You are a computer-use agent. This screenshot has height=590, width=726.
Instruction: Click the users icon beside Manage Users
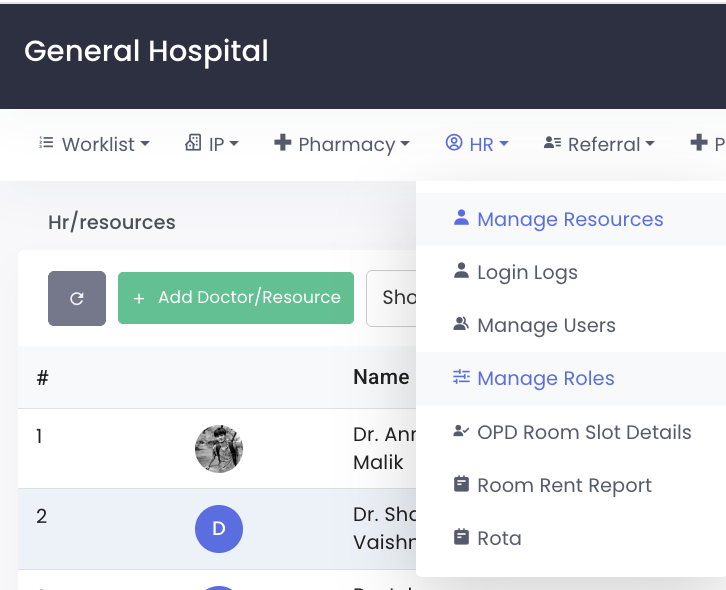[461, 324]
